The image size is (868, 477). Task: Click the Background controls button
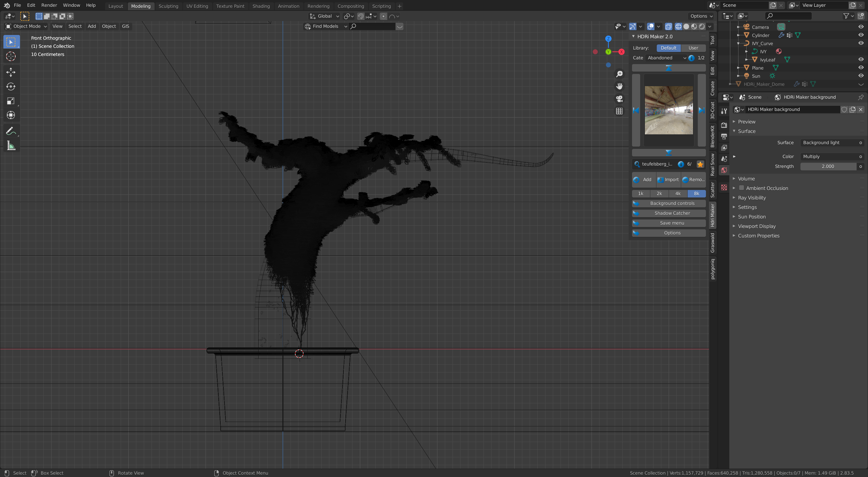(672, 203)
